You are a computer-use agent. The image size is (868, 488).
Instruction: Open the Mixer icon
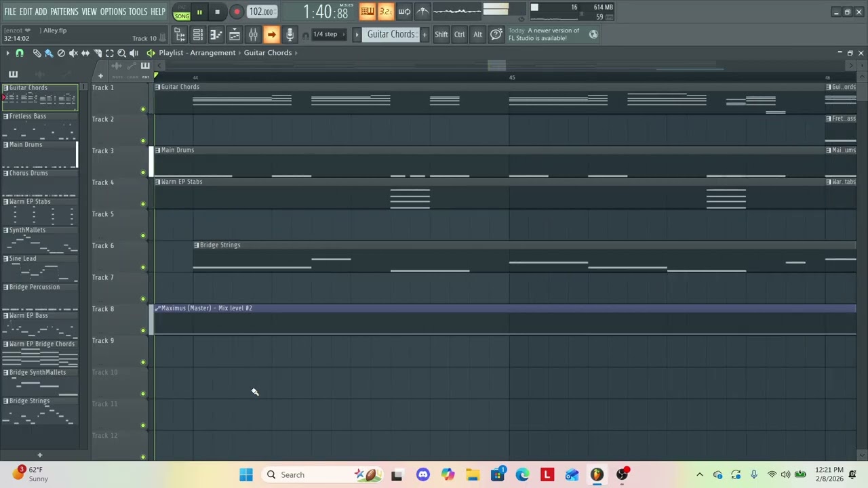(x=253, y=35)
